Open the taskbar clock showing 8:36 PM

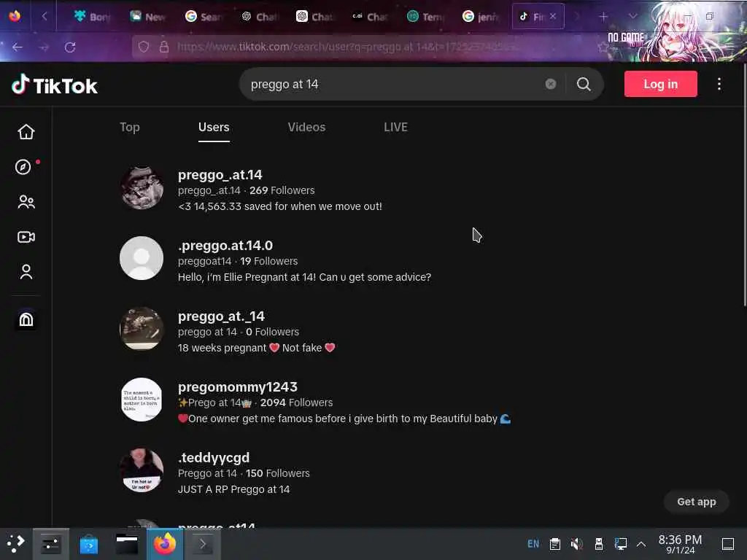pyautogui.click(x=680, y=544)
